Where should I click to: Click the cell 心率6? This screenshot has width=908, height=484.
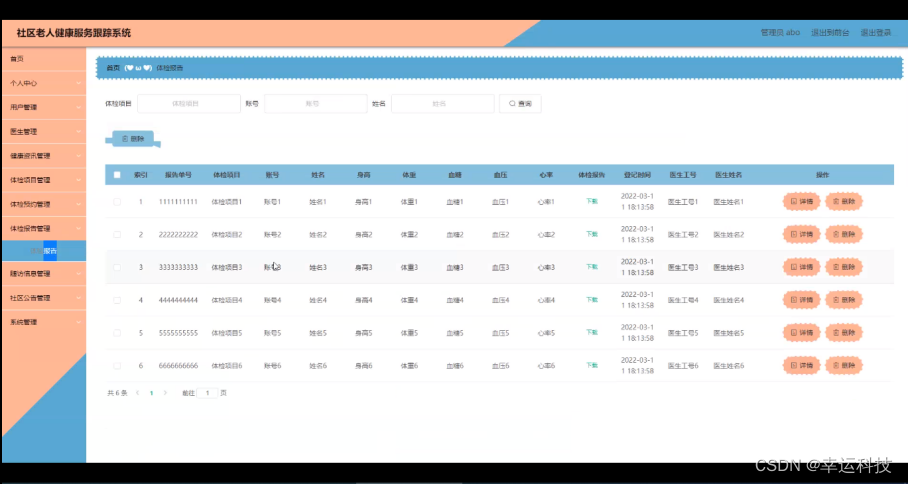[x=546, y=366]
